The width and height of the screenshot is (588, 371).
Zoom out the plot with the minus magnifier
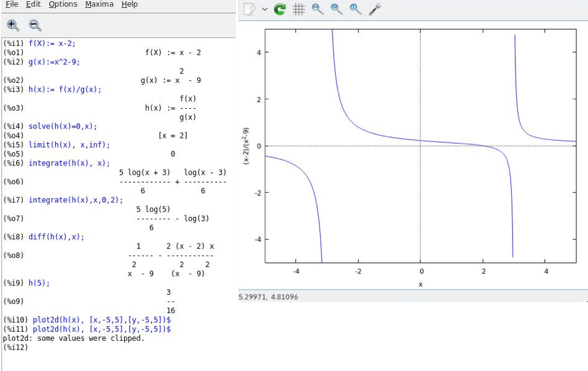click(x=318, y=9)
